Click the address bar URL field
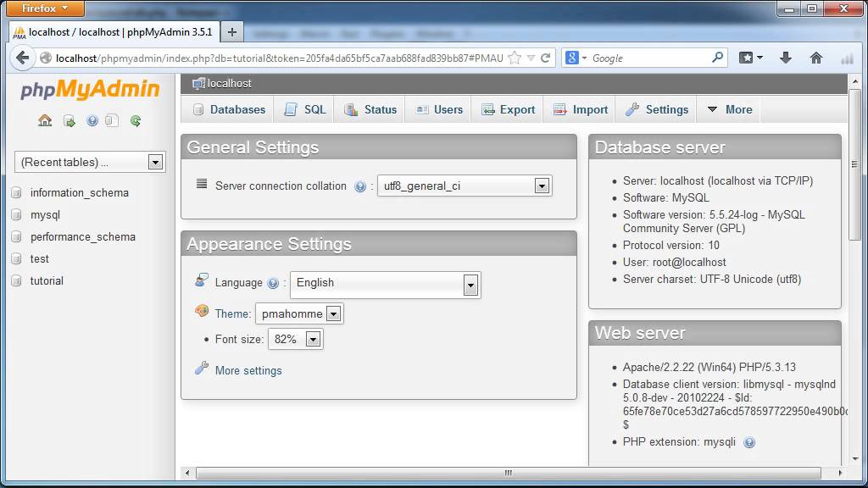The width and height of the screenshot is (868, 488). tap(280, 58)
